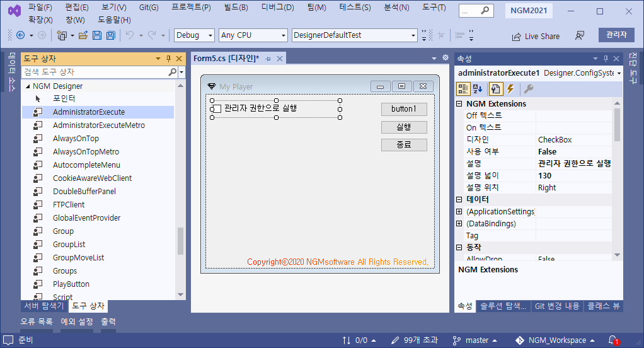Open the 빌드(B) menu
644x348 pixels.
click(x=236, y=8)
